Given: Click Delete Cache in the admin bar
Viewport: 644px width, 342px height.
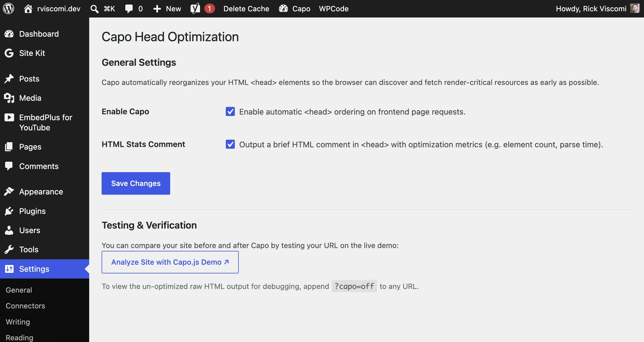Looking at the screenshot, I should pyautogui.click(x=246, y=9).
